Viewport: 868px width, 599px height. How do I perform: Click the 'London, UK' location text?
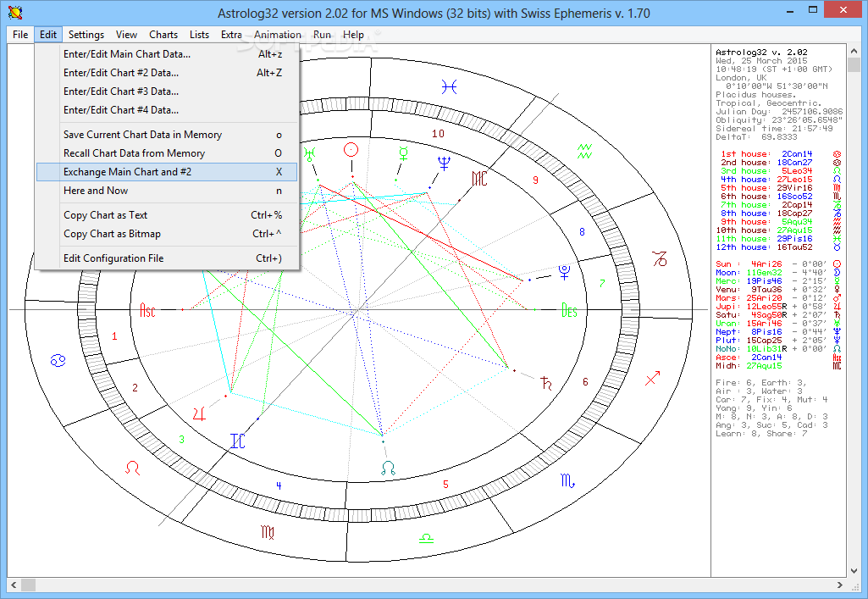click(x=741, y=77)
